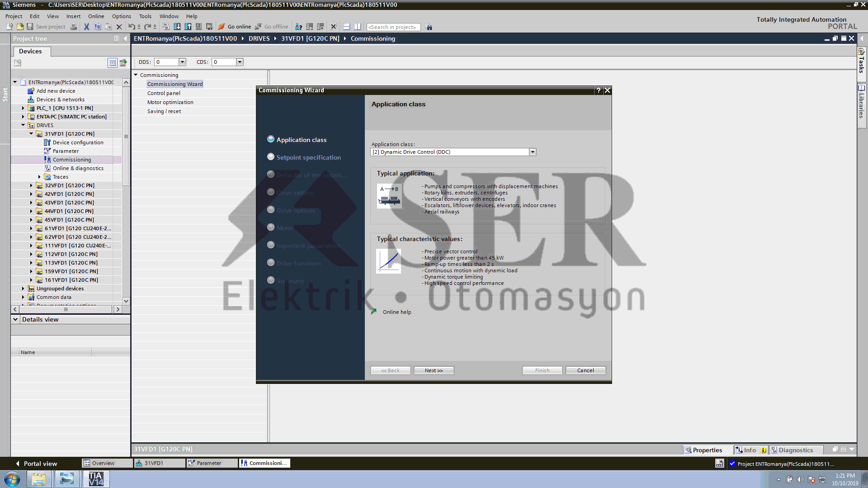Screen dimensions: 868x488
Task: Collapse the DRIVES node in project tree
Action: coord(23,125)
